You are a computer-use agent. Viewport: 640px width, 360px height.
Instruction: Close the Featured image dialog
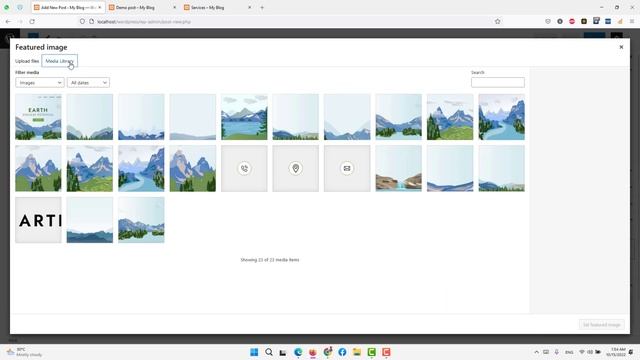[621, 47]
